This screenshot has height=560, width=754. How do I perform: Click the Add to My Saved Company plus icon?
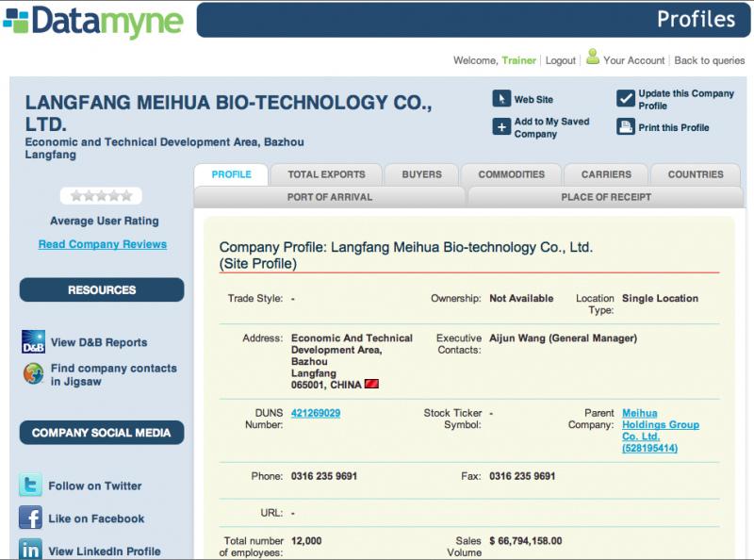point(501,127)
